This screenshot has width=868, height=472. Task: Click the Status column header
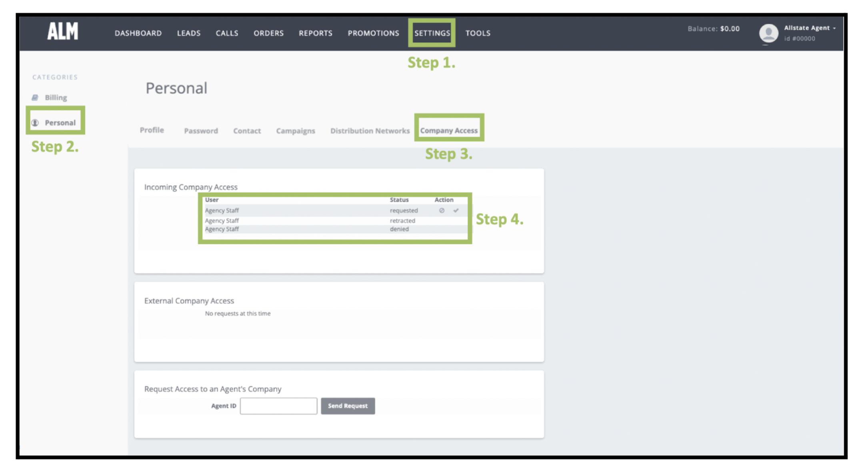399,200
